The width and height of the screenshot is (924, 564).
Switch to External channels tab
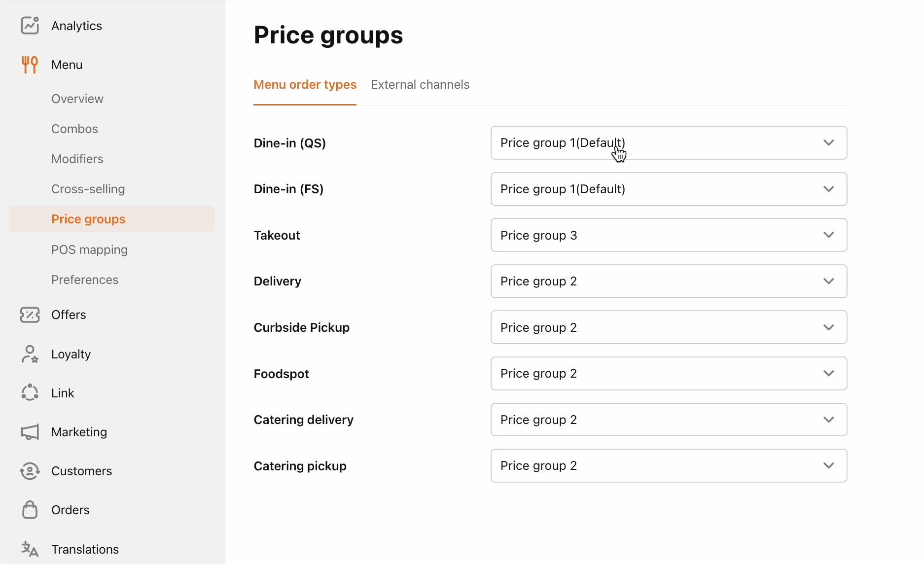[x=420, y=85]
